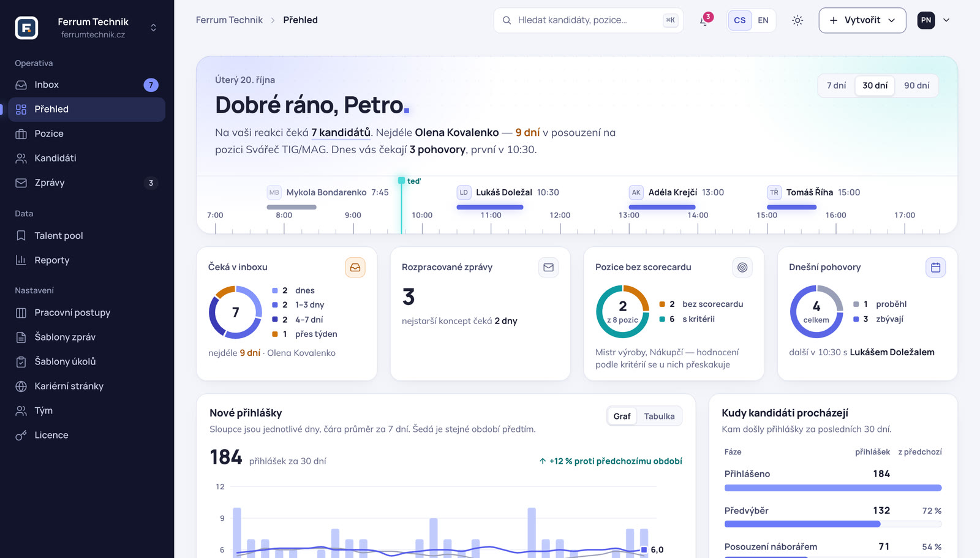Switch Nové přihlášky view to Tabulka
980x558 pixels.
[659, 417]
